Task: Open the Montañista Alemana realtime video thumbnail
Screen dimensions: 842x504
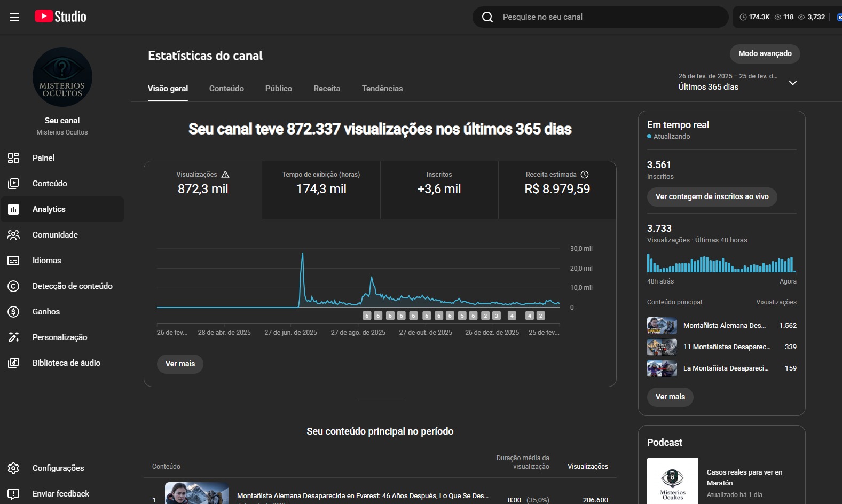Action: pyautogui.click(x=662, y=326)
